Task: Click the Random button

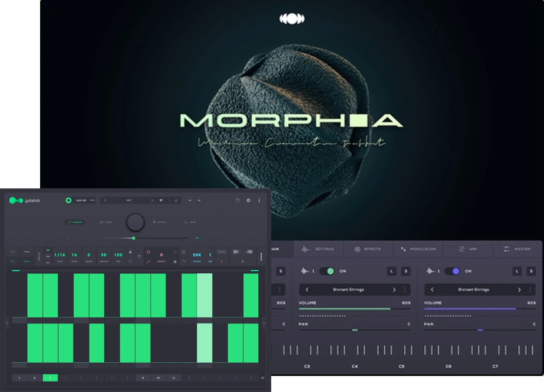Action: [x=75, y=222]
